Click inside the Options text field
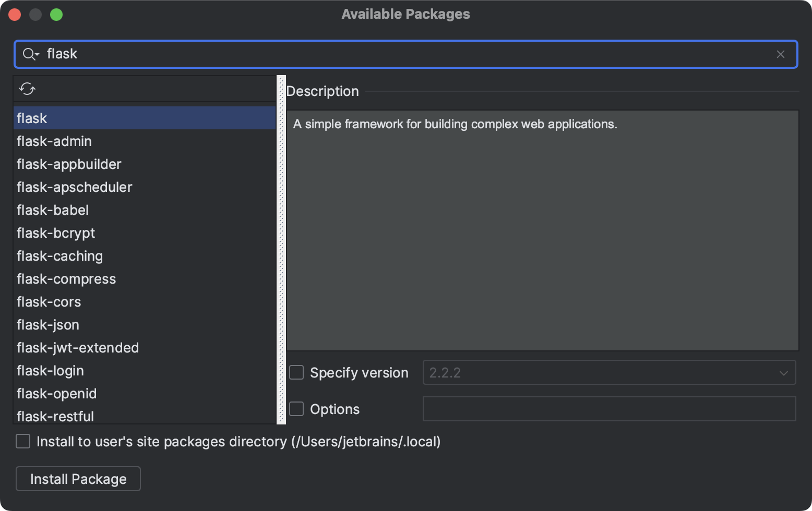 [609, 408]
